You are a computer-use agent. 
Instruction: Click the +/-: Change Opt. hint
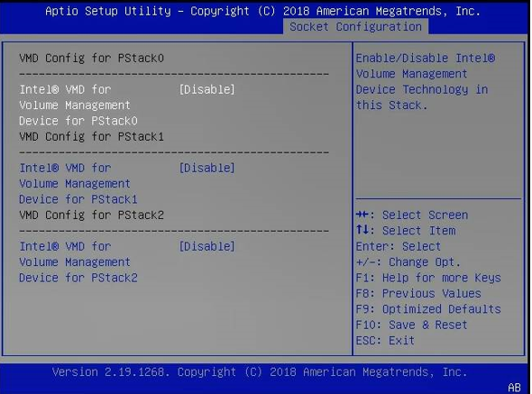tap(408, 262)
